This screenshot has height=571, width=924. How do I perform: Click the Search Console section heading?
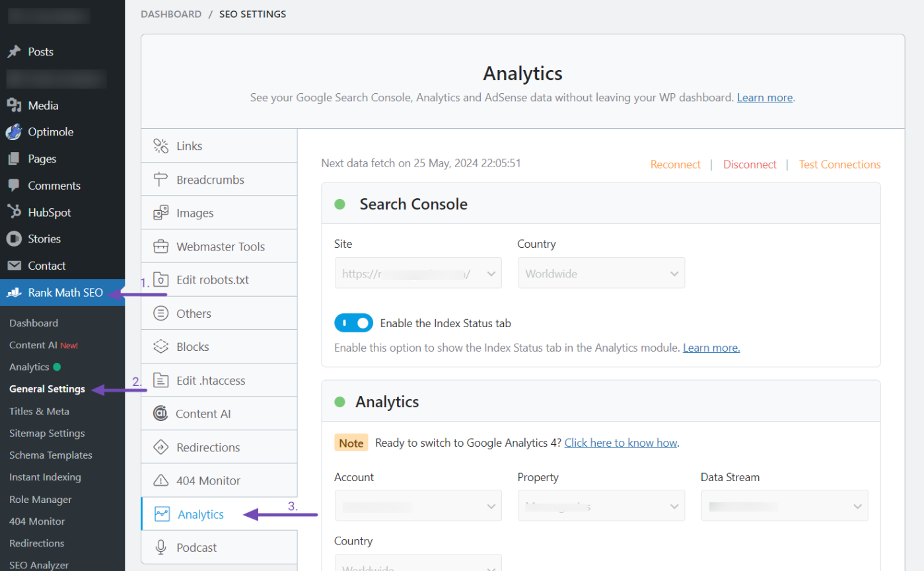(x=413, y=204)
